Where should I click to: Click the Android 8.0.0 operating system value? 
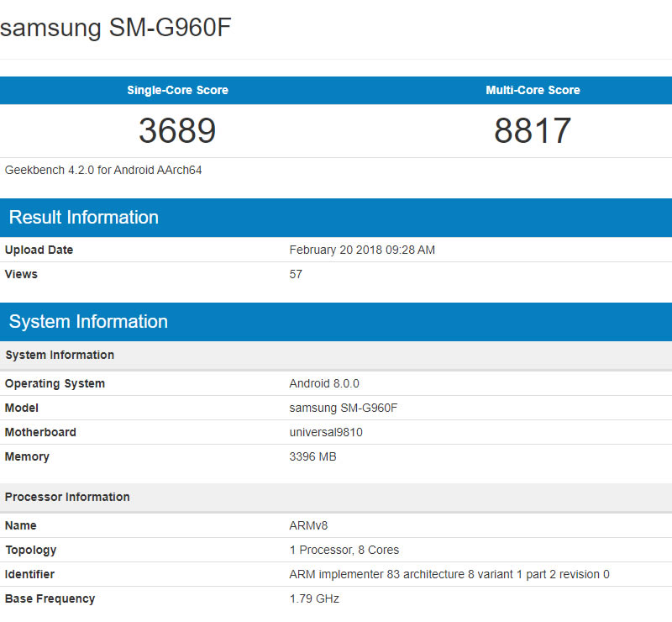324,383
